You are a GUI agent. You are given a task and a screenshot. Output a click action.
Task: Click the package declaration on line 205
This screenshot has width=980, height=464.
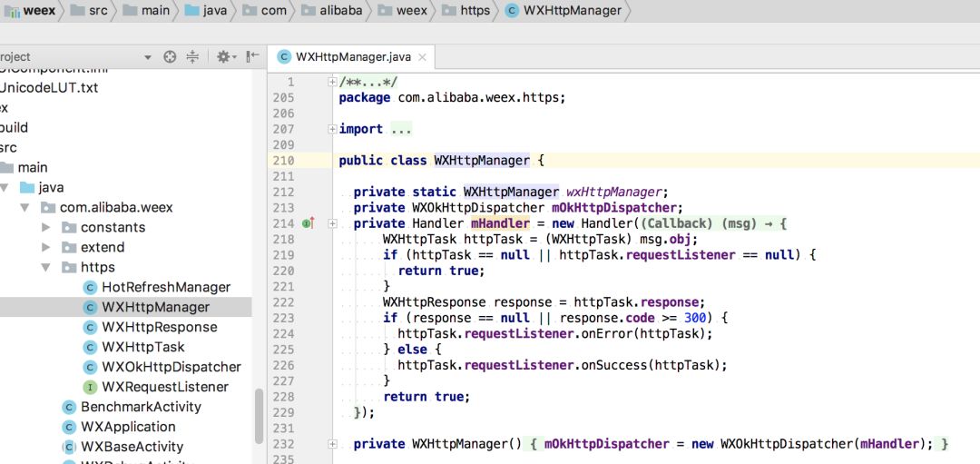(452, 97)
